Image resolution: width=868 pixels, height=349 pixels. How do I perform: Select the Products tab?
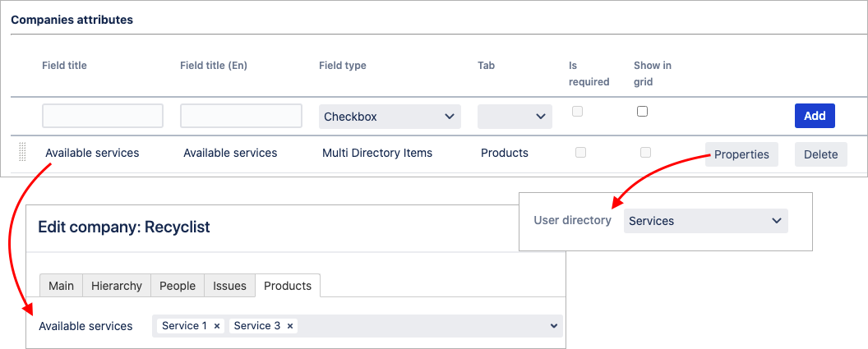[x=288, y=286]
